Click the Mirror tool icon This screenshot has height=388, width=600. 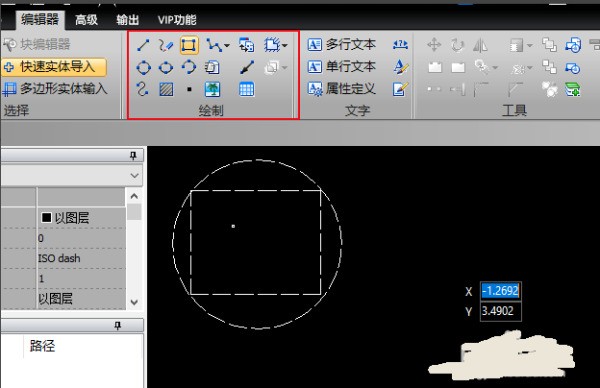pos(480,45)
